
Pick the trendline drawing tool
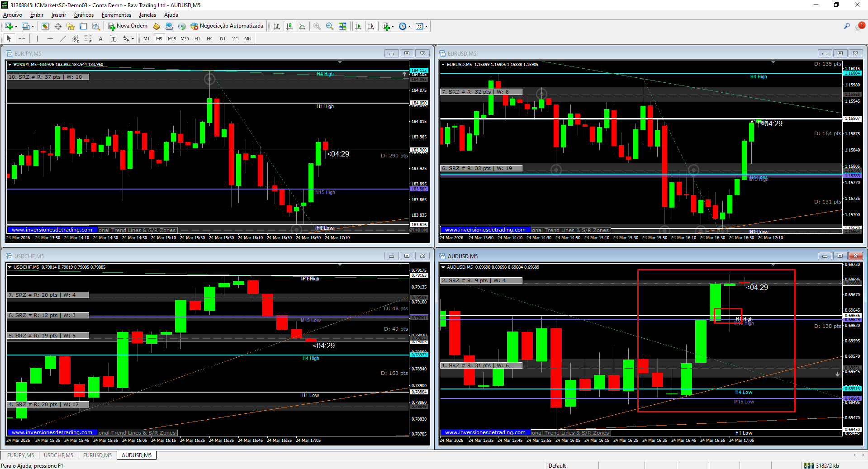62,39
